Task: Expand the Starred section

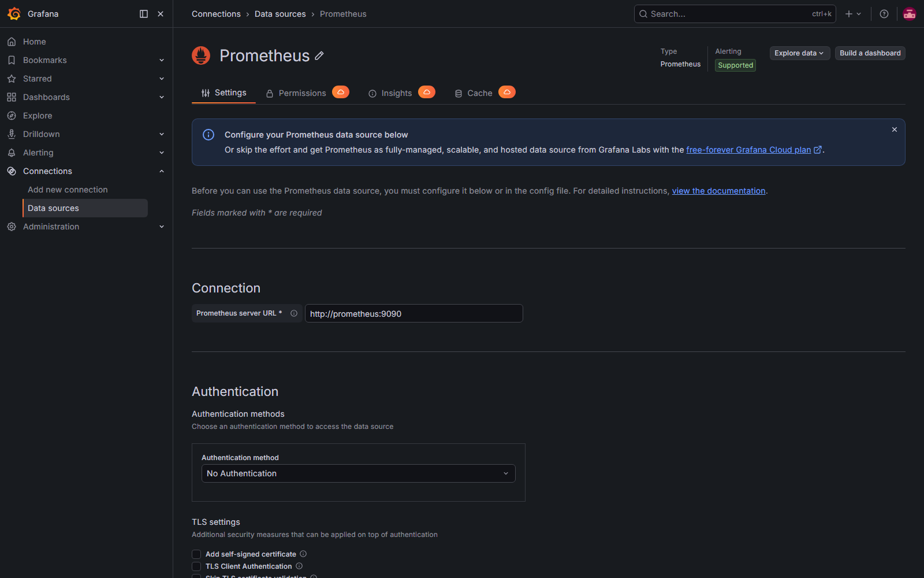Action: (162, 79)
